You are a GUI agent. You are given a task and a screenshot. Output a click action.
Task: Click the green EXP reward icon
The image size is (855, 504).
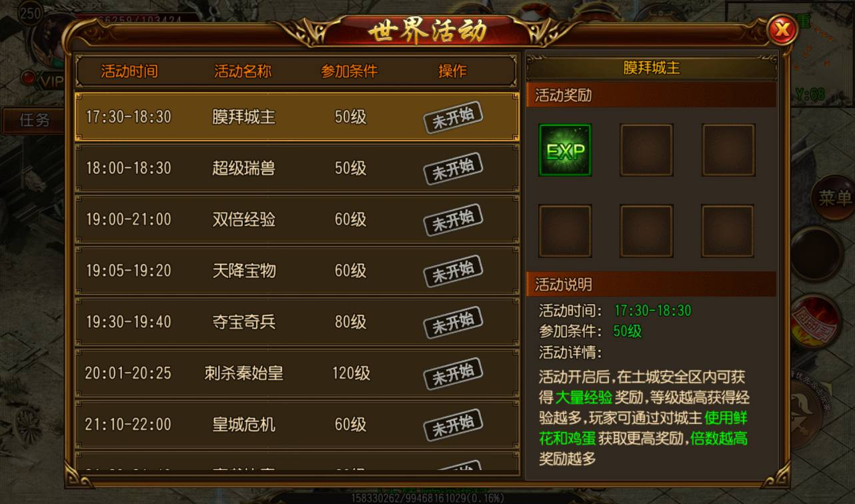coord(565,150)
